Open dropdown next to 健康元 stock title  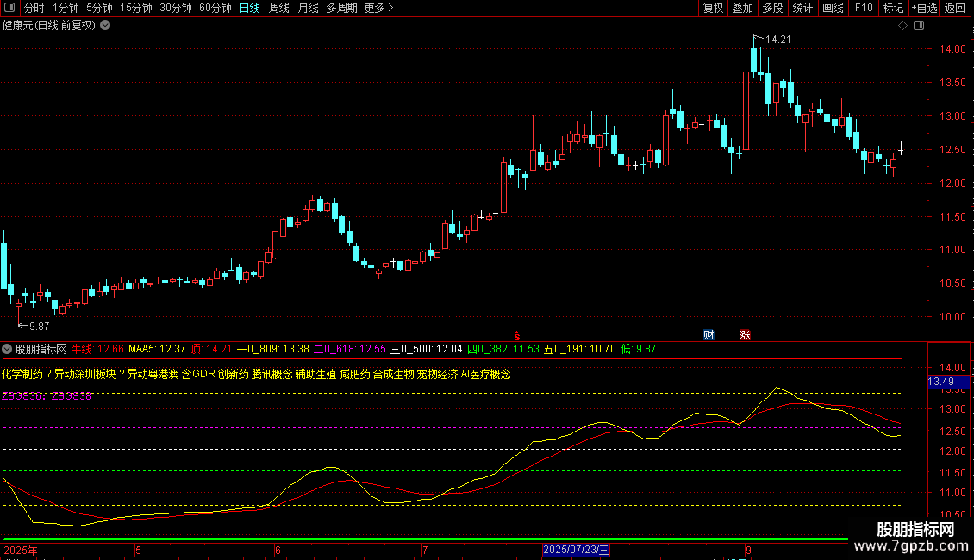(105, 25)
